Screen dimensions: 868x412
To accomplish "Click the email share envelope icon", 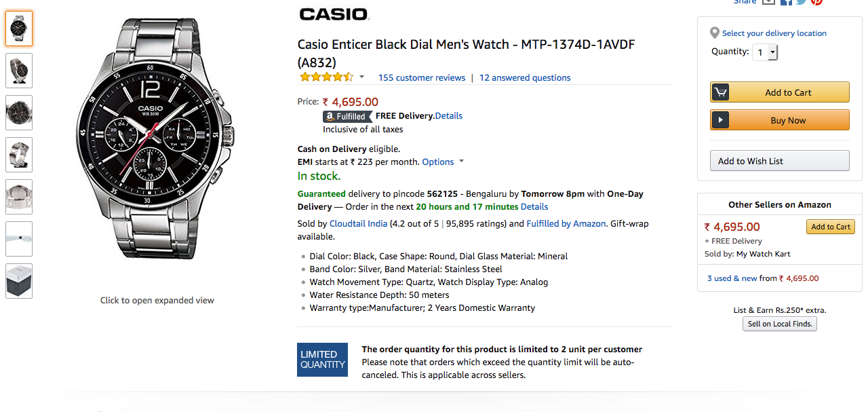I will [x=768, y=2].
